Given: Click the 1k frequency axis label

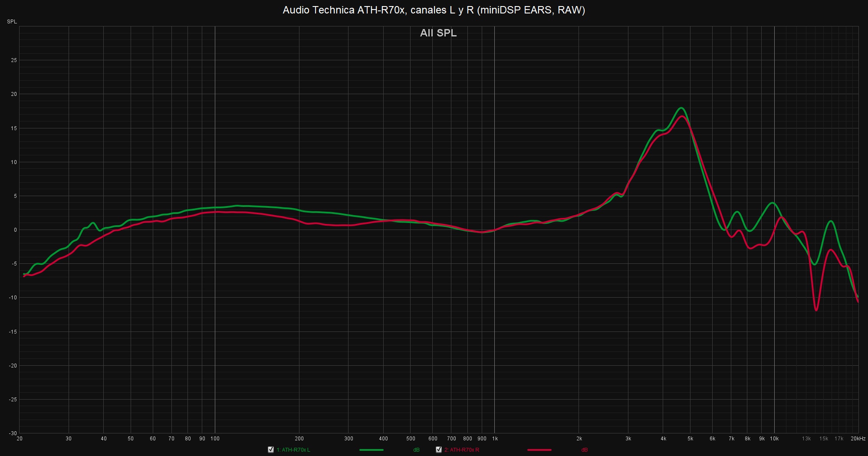Looking at the screenshot, I should coord(495,439).
